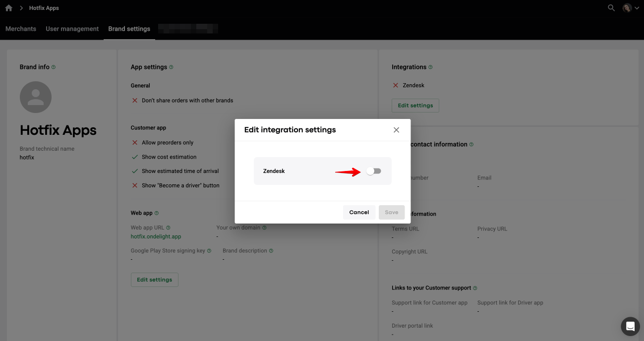
Task: Open help icon beside Customer support links
Action: point(475,288)
